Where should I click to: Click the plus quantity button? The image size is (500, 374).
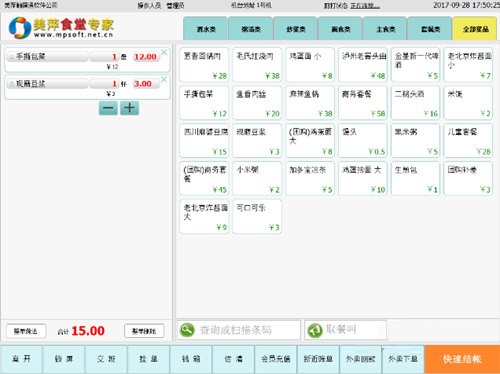click(129, 108)
